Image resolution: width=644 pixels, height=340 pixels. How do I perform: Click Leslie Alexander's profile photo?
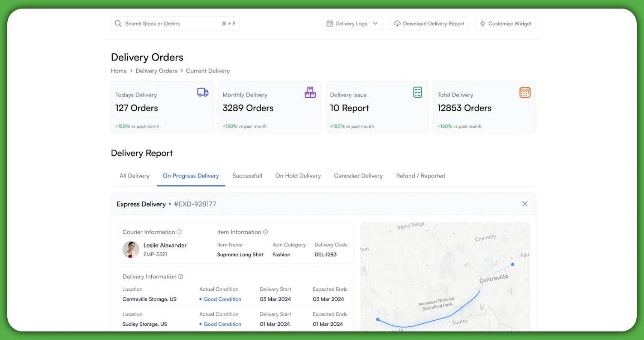tap(131, 250)
